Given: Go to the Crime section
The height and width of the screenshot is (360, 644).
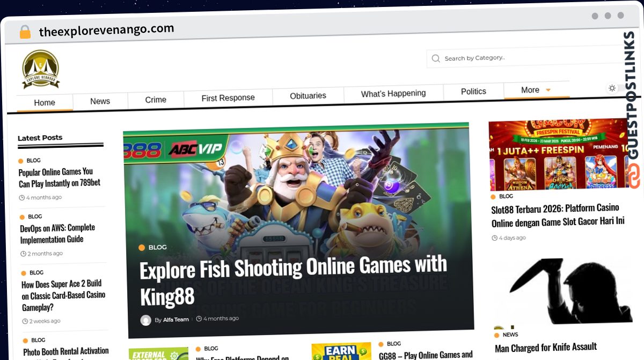Looking at the screenshot, I should coord(156,99).
